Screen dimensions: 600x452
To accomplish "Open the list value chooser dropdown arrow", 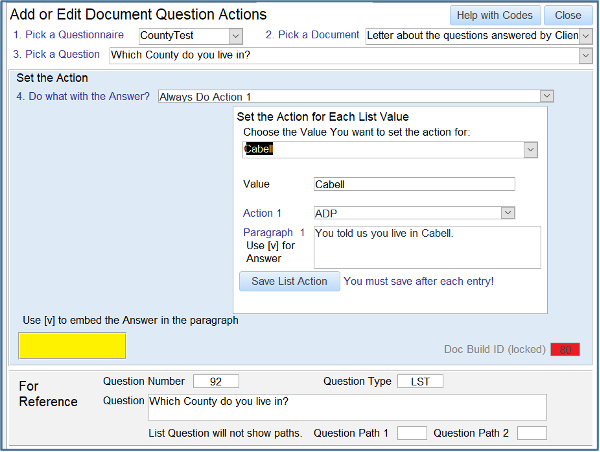I will 530,150.
